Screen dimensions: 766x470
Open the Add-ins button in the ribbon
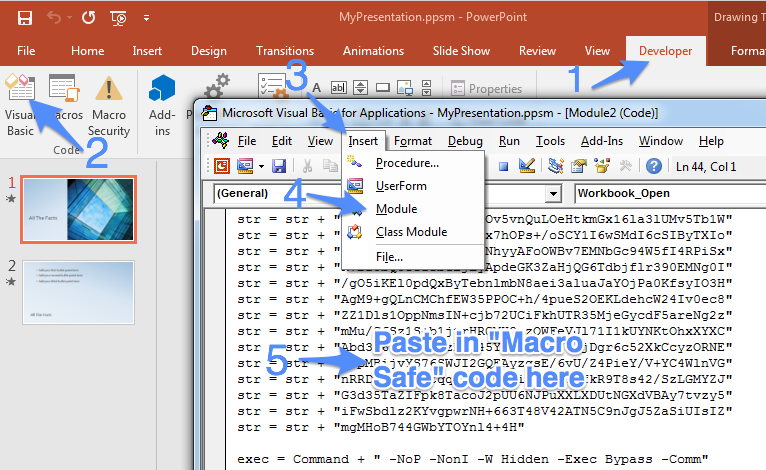[x=162, y=105]
